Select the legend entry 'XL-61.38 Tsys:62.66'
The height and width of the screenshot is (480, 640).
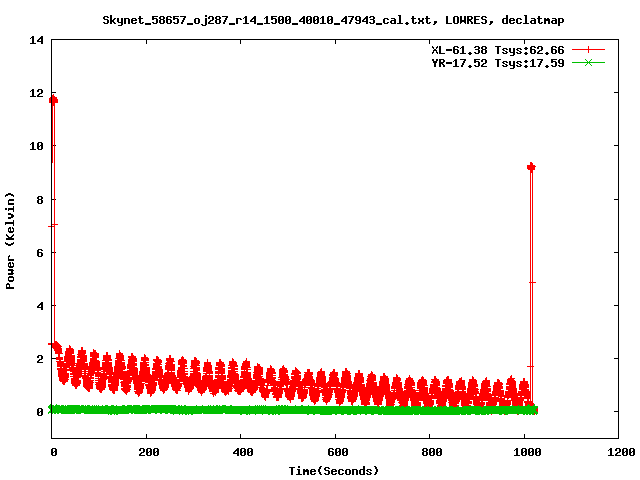coord(498,50)
